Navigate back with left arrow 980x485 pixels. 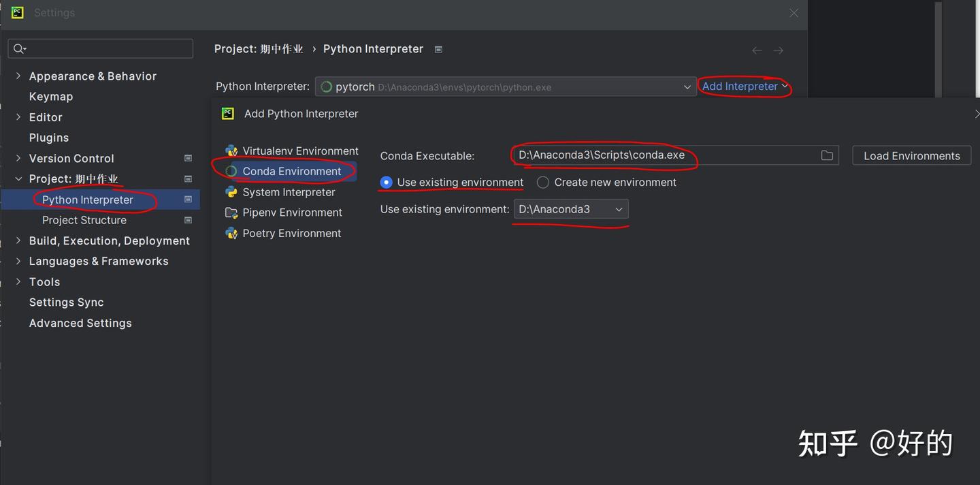[x=757, y=50]
